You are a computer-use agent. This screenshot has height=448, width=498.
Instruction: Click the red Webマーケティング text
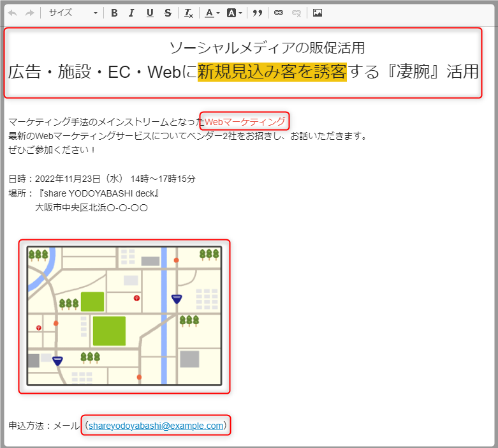pos(245,121)
